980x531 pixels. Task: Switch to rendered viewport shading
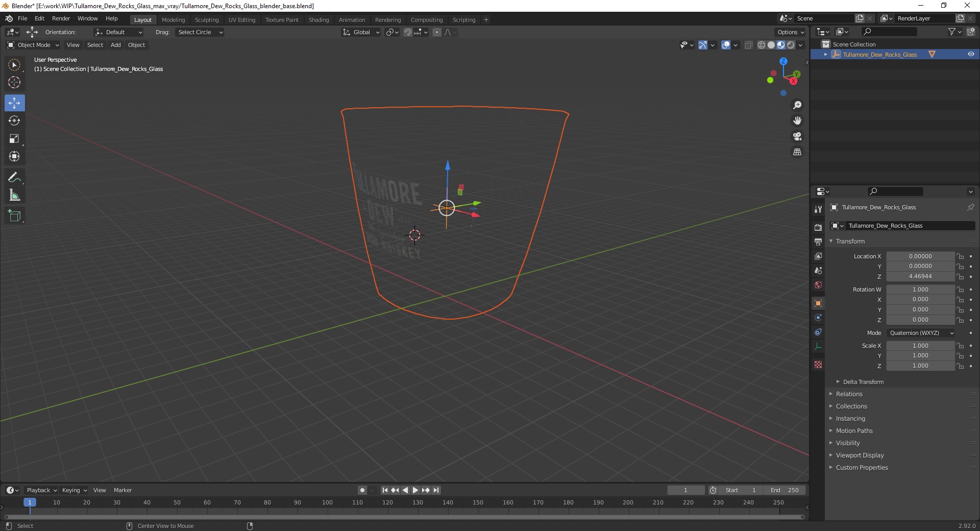point(791,45)
